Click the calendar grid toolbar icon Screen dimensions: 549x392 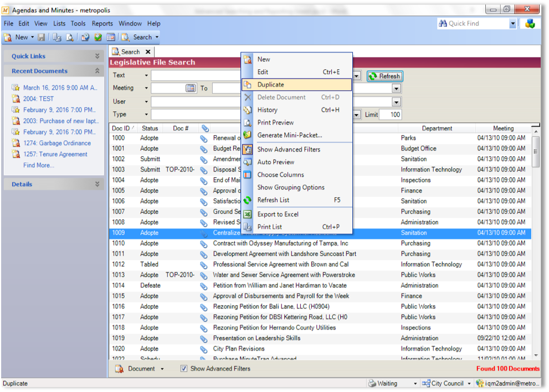[111, 37]
